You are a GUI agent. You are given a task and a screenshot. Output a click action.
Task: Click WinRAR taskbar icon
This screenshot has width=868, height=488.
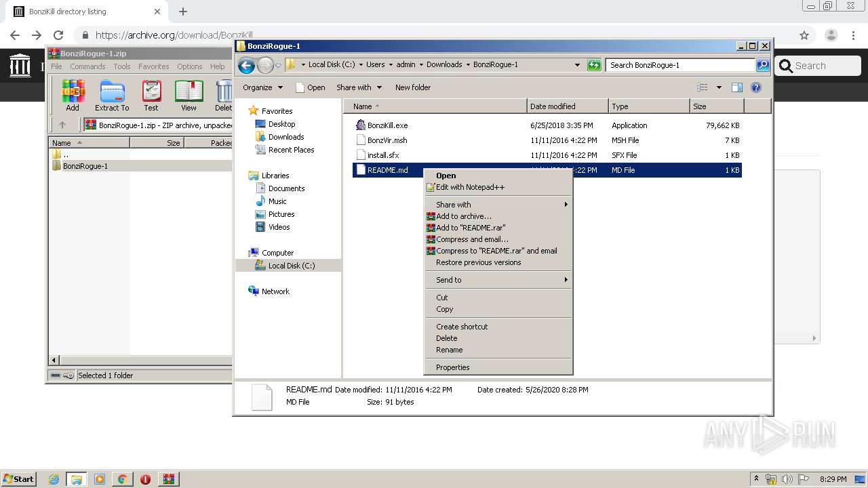click(168, 479)
